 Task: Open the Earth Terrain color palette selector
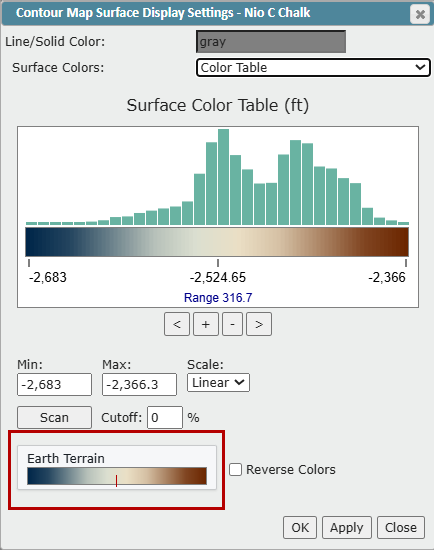tap(117, 468)
